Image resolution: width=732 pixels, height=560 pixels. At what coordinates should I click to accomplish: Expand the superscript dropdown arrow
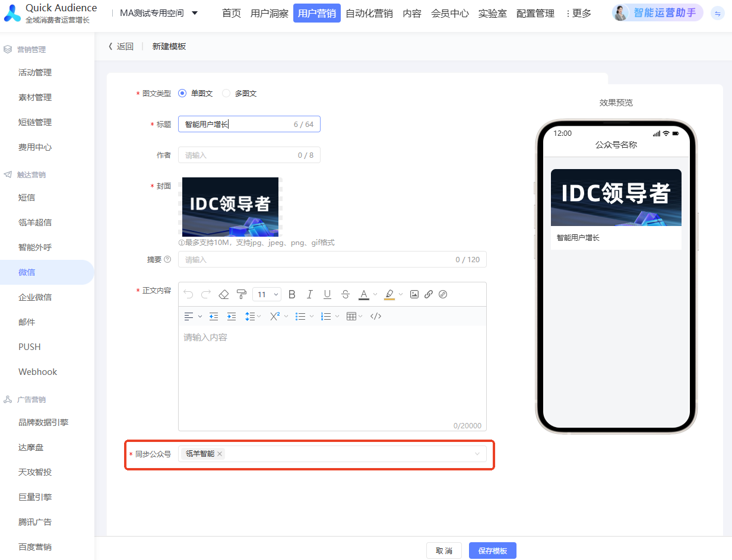pos(286,316)
